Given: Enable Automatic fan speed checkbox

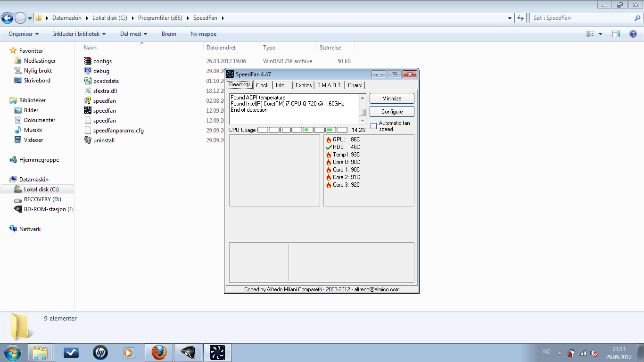Looking at the screenshot, I should click(x=374, y=126).
